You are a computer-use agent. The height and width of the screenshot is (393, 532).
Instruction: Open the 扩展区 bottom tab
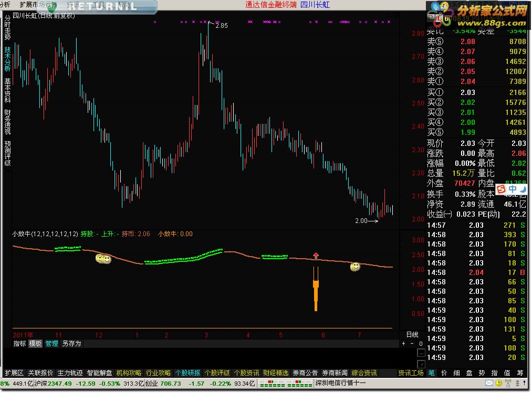(x=14, y=373)
